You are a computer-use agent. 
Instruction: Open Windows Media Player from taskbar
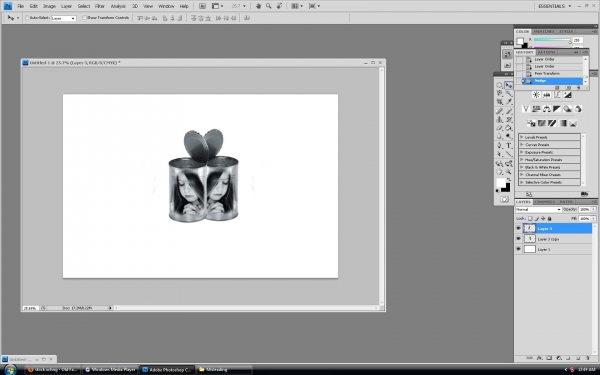pyautogui.click(x=110, y=370)
